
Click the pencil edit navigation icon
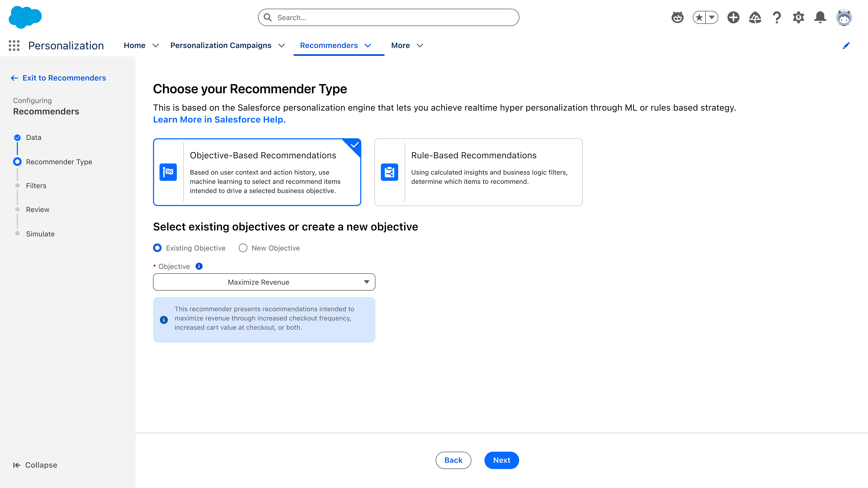[x=846, y=46]
